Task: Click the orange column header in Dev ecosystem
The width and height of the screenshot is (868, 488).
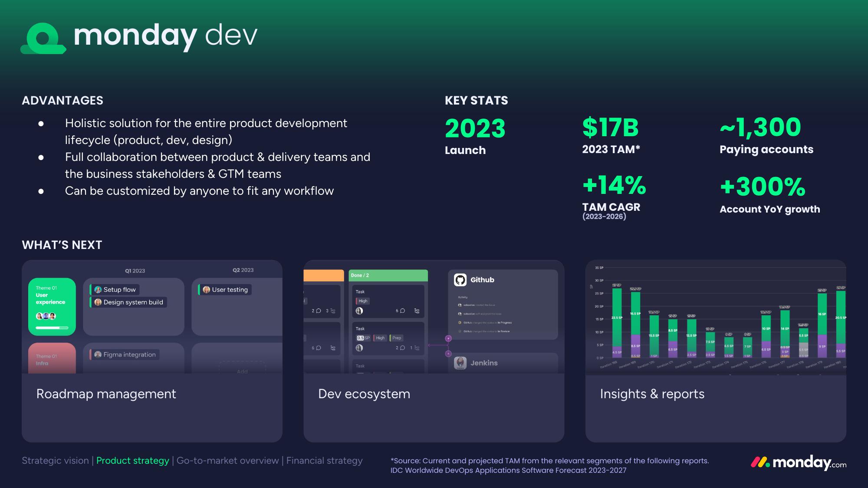Action: click(x=324, y=275)
